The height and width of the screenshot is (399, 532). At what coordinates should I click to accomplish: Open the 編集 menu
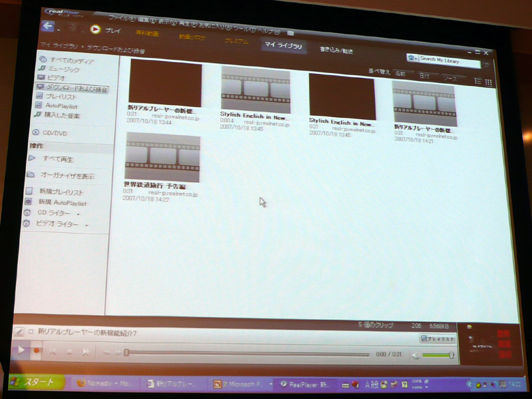point(147,21)
